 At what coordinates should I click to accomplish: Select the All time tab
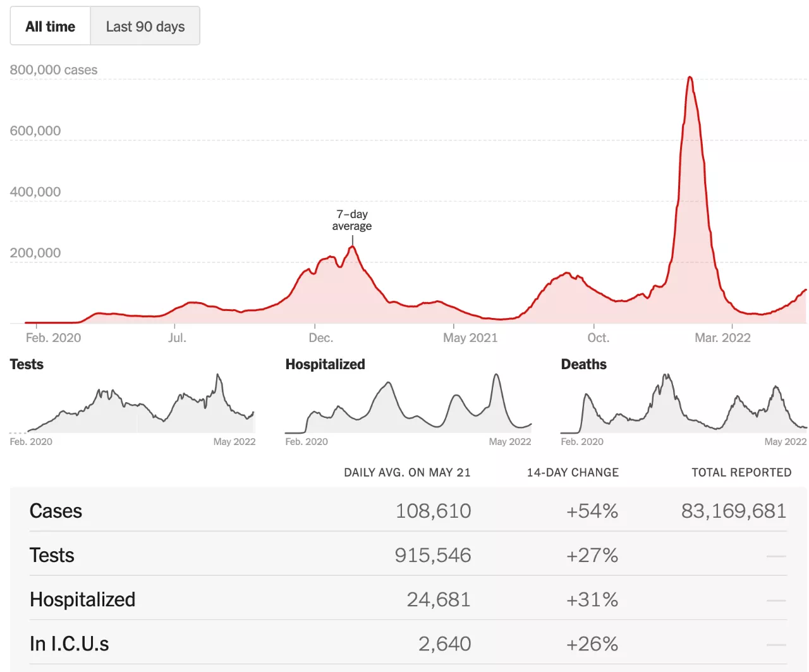(51, 27)
